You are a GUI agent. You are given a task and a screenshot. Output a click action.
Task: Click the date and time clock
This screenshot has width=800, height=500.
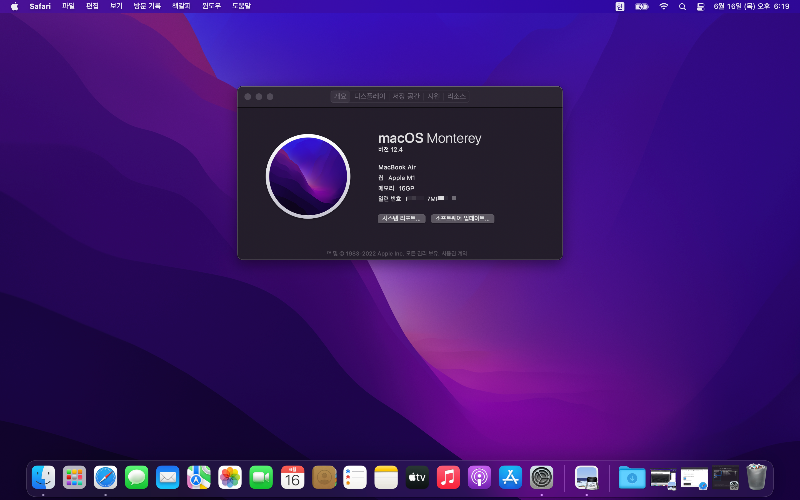point(751,6)
